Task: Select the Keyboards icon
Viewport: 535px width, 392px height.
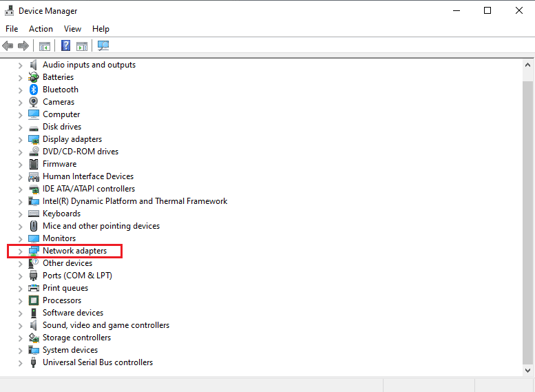Action: tap(34, 214)
